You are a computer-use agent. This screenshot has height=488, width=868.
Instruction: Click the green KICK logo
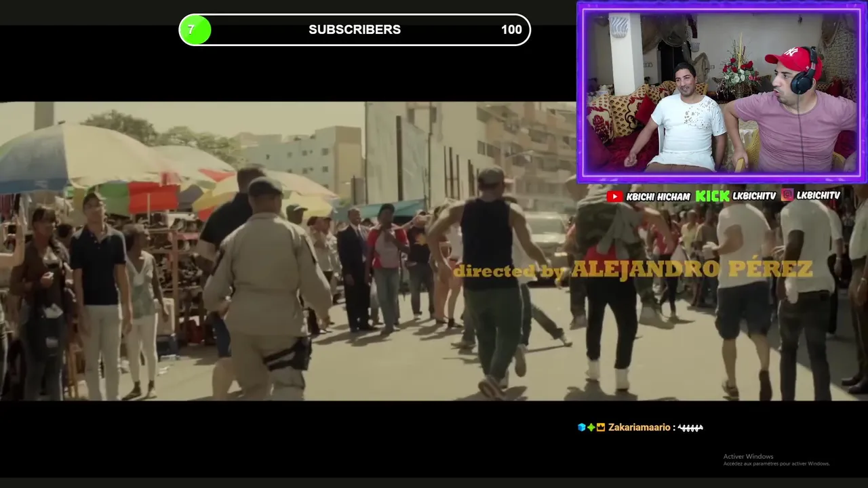coord(712,196)
